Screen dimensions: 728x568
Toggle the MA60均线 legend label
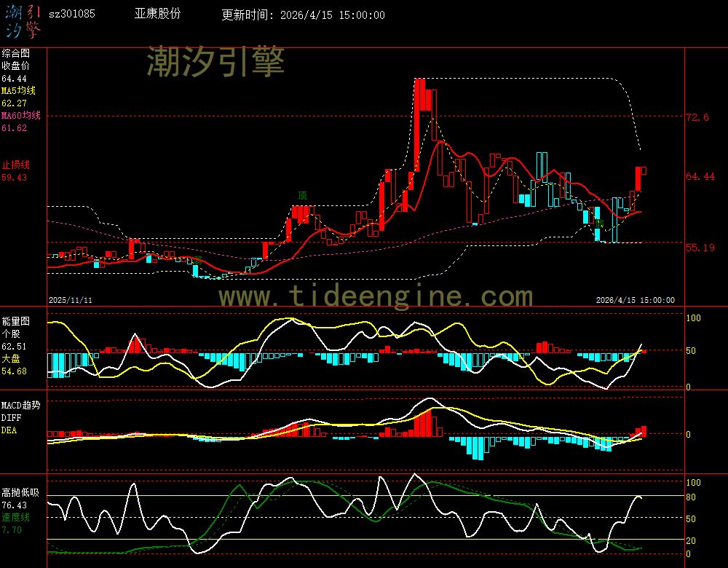tap(20, 116)
